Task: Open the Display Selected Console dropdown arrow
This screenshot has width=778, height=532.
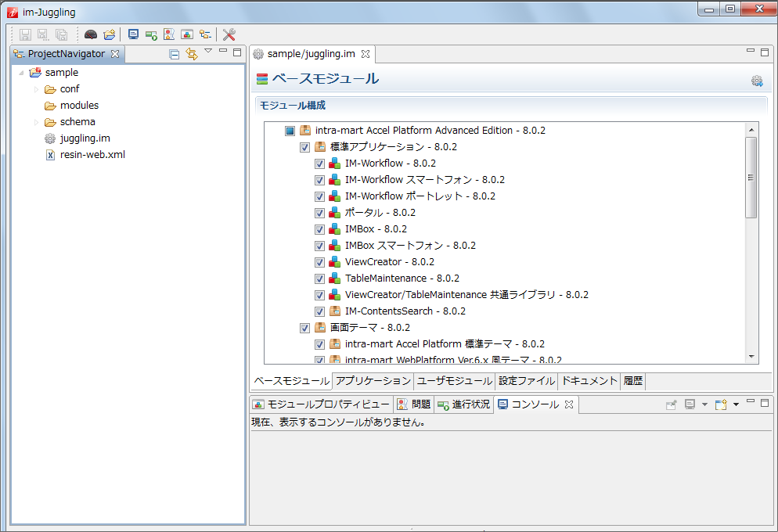Action: [704, 404]
